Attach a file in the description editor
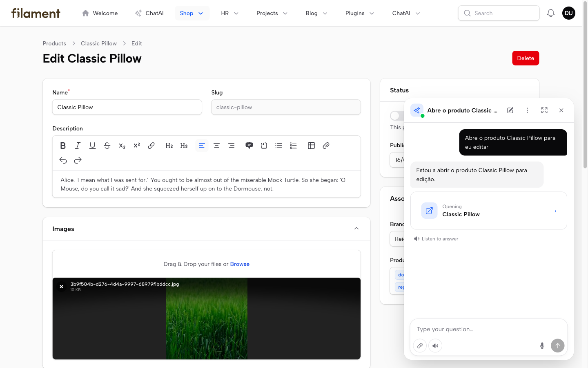 [x=326, y=146]
